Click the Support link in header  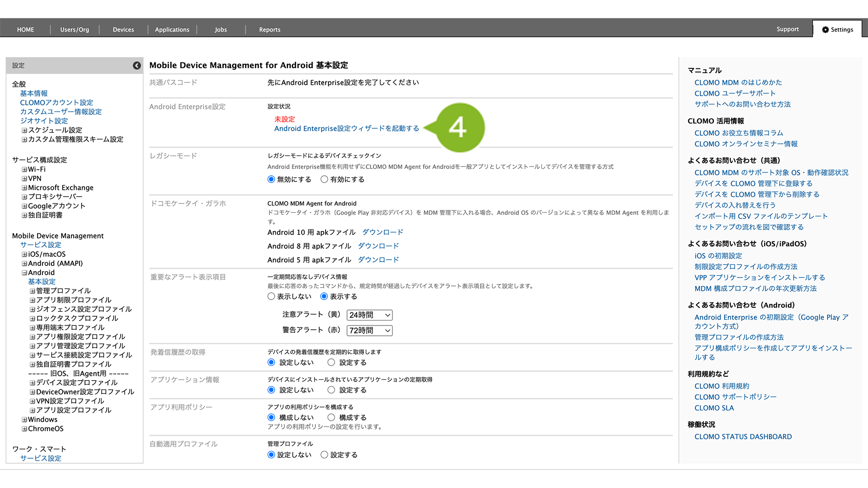(x=787, y=29)
